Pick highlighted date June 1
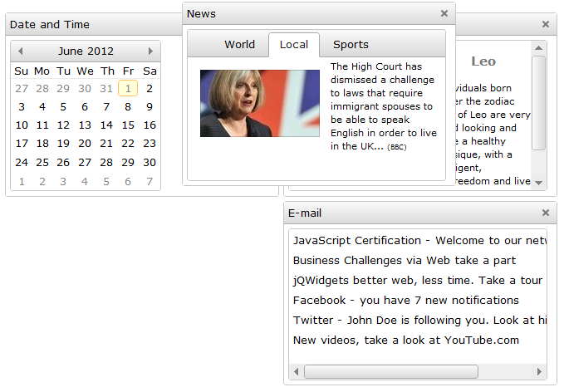 [x=128, y=89]
